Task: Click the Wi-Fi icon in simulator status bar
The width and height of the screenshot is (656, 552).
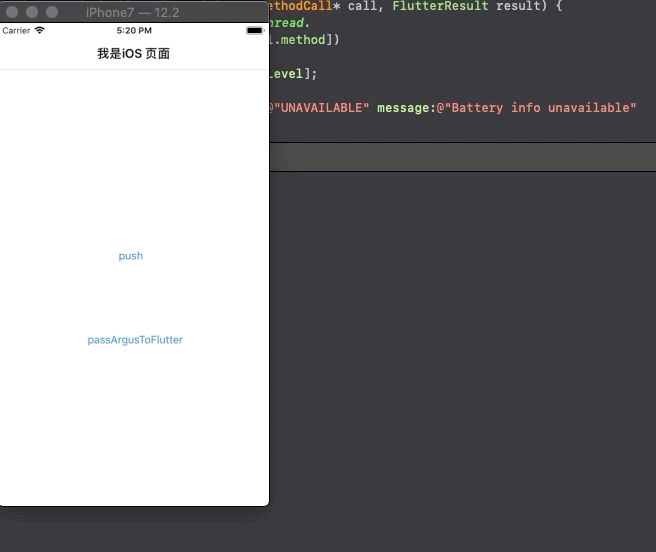Action: (39, 30)
